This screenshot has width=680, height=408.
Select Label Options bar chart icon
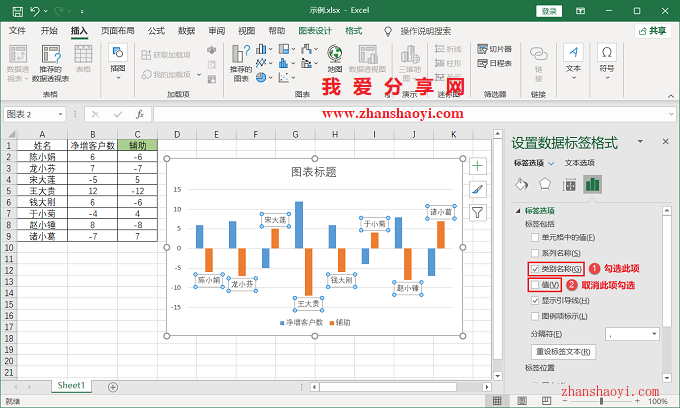(x=592, y=185)
